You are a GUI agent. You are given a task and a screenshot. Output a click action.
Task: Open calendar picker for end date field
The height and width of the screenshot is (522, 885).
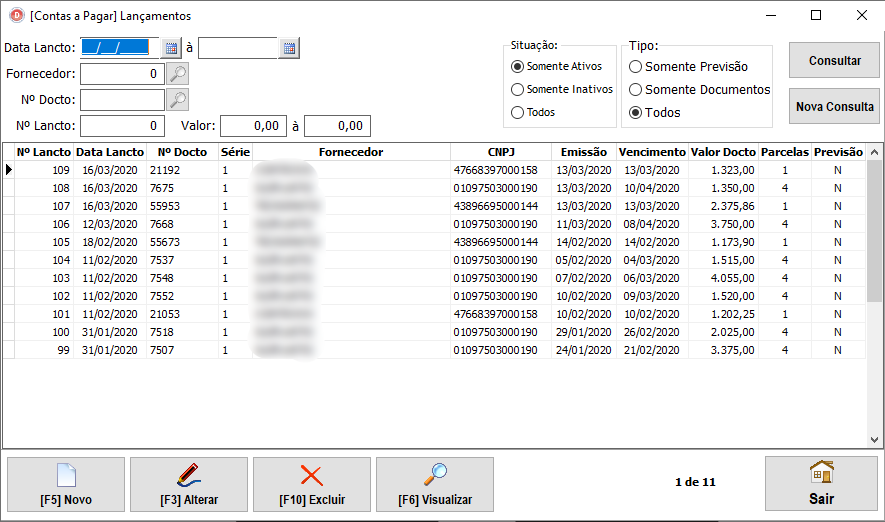tap(289, 48)
